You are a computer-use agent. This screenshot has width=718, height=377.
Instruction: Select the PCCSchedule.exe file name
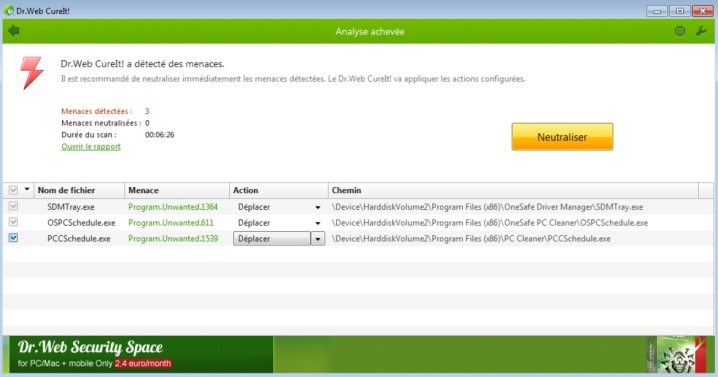tap(79, 239)
